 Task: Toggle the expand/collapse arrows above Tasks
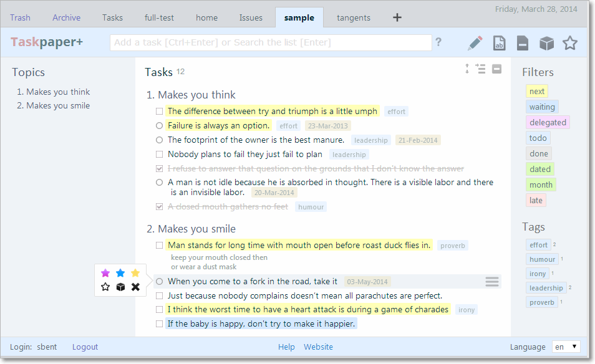point(467,69)
